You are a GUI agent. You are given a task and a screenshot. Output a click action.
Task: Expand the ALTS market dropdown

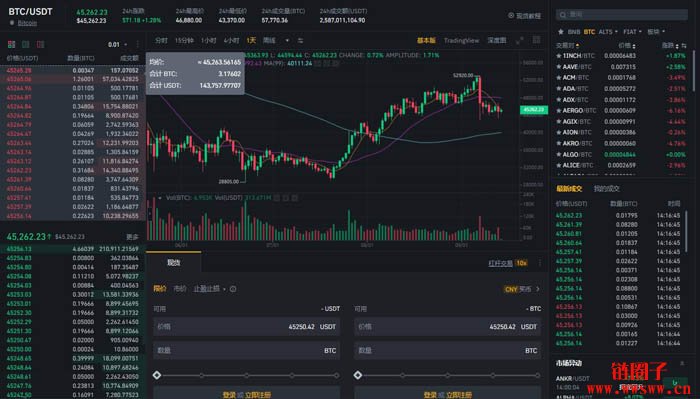(608, 32)
